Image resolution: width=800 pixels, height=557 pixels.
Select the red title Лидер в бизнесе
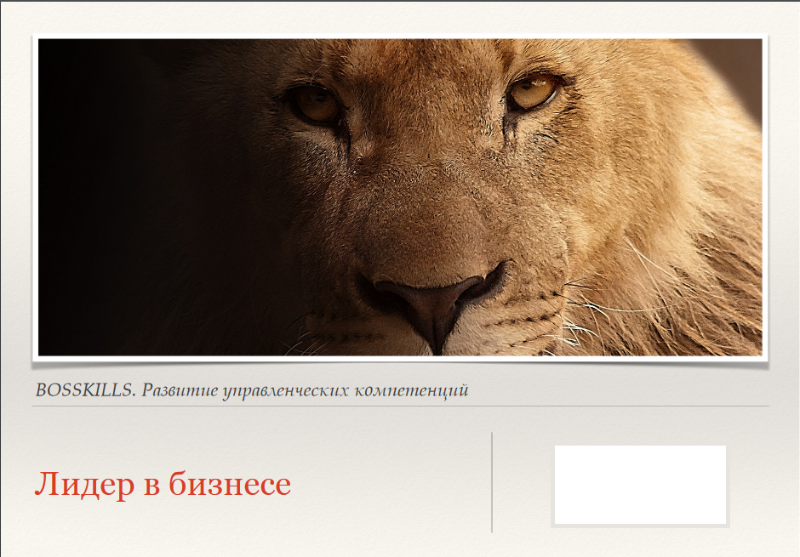[163, 484]
